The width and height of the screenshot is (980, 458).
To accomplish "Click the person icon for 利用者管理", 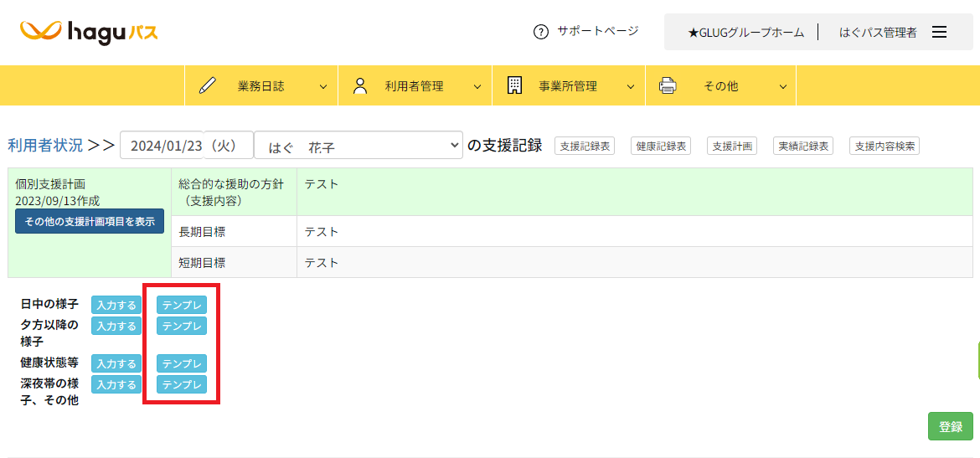I will tap(361, 85).
